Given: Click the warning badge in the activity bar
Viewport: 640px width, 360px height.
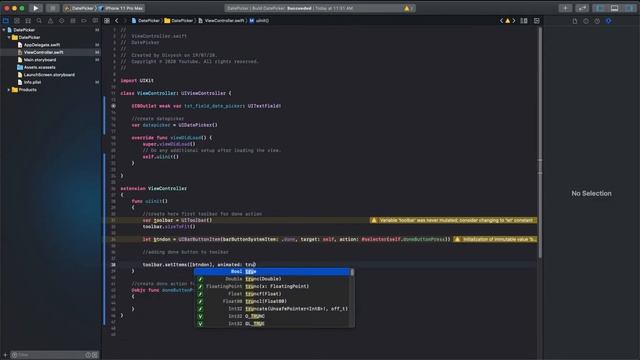Looking at the screenshot, I should [408, 8].
